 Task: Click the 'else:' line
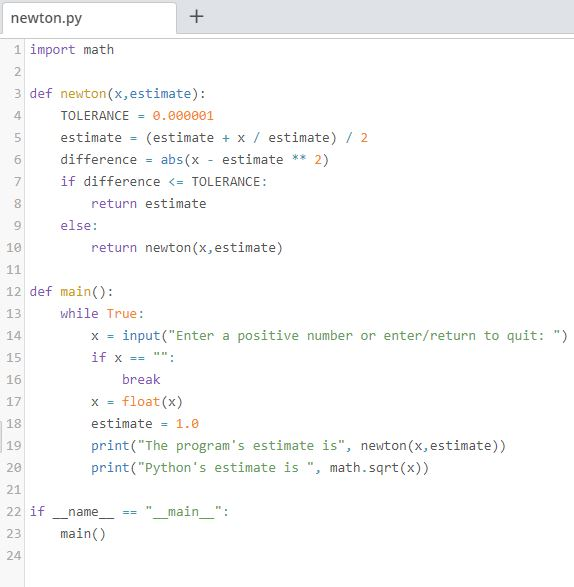click(x=79, y=226)
